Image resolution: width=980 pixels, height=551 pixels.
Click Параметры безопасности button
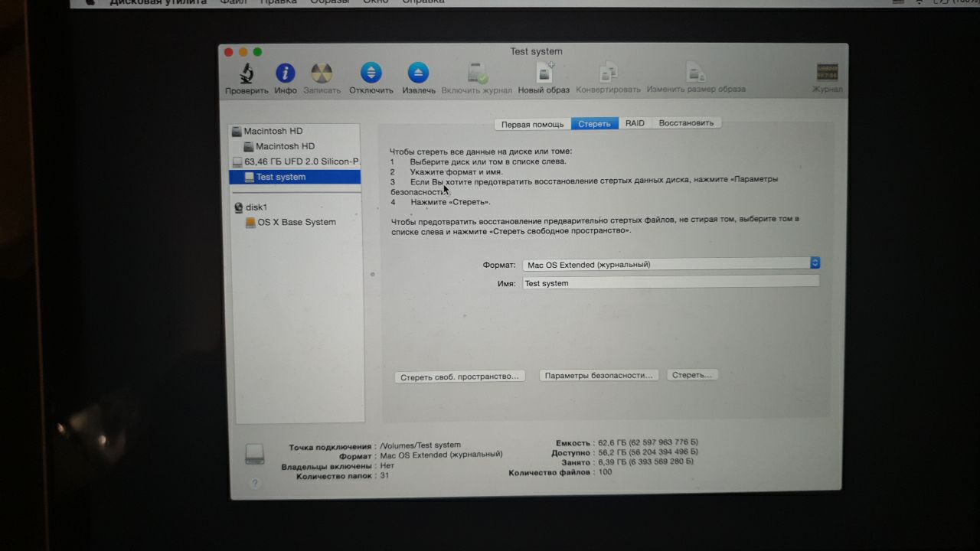click(599, 376)
